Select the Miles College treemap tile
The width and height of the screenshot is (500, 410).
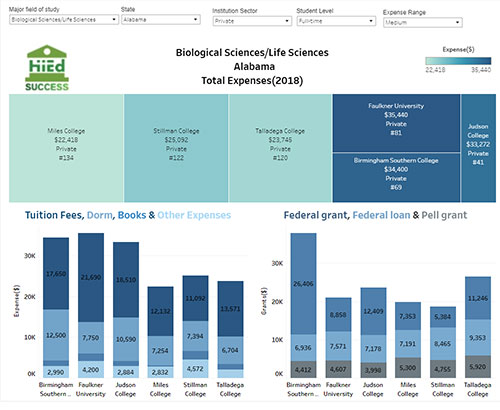(x=66, y=148)
